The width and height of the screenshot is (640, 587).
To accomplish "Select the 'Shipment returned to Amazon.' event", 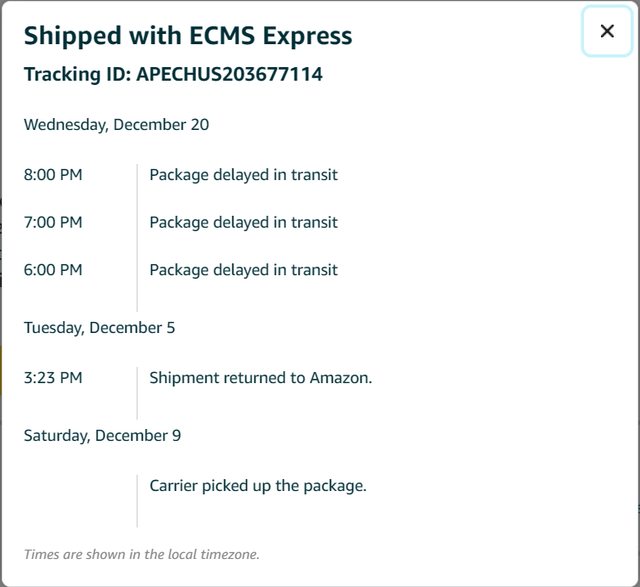I will (260, 378).
